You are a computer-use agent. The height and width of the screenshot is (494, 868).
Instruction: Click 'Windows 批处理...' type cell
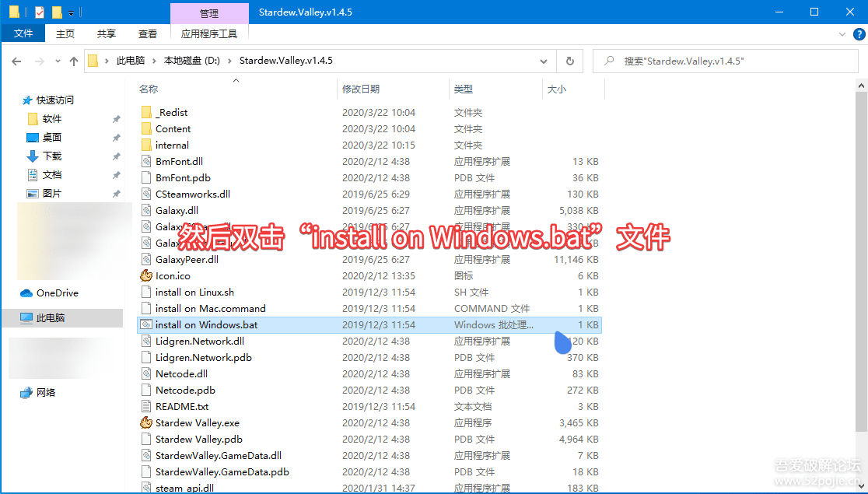494,325
